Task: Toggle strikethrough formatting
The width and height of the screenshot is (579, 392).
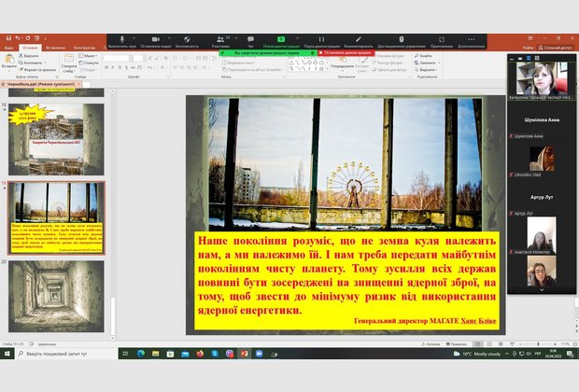Action: (134, 67)
